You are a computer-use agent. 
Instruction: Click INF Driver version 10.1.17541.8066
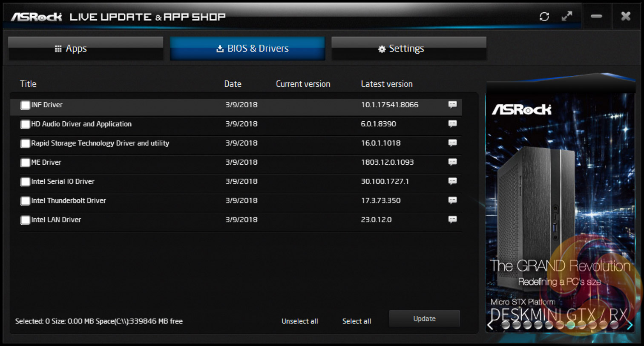coord(390,105)
